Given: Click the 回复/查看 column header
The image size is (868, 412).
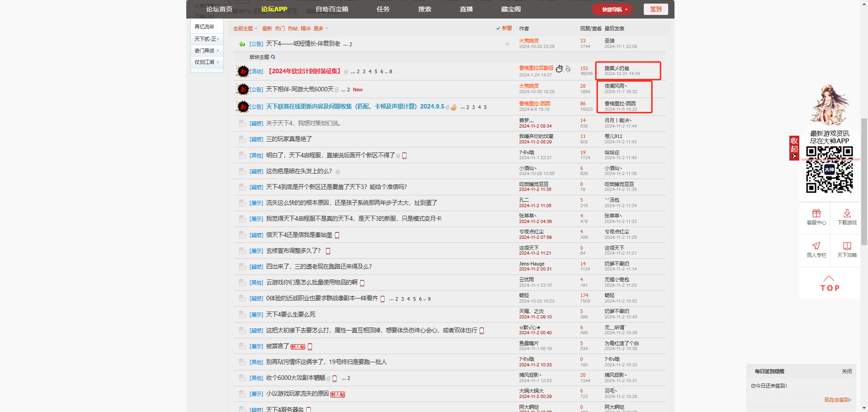Looking at the screenshot, I should point(590,28).
